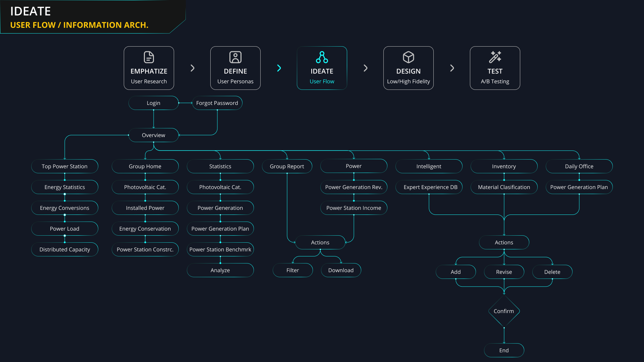The image size is (644, 362).
Task: Click the Download action node
Action: click(x=341, y=270)
